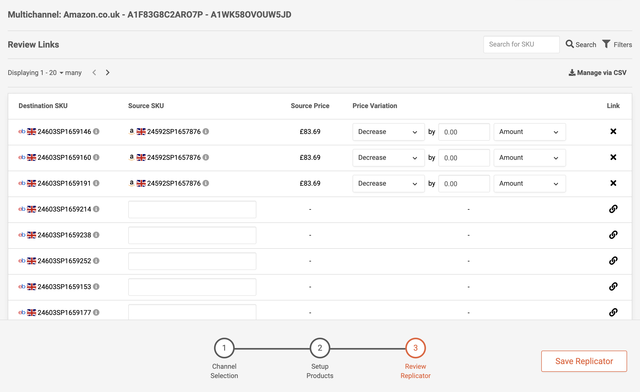
Task: Click link icon for 24603SP1659177
Action: [613, 312]
